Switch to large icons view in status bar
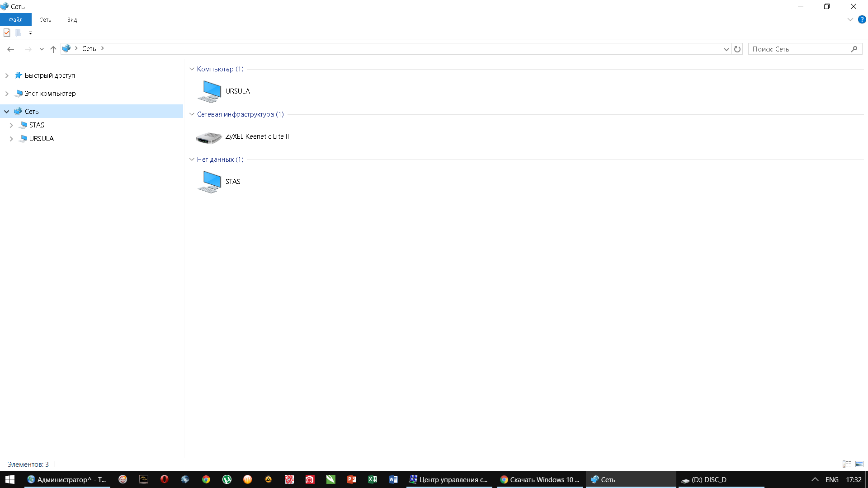Screen dimensions: 868x488 [x=859, y=464]
